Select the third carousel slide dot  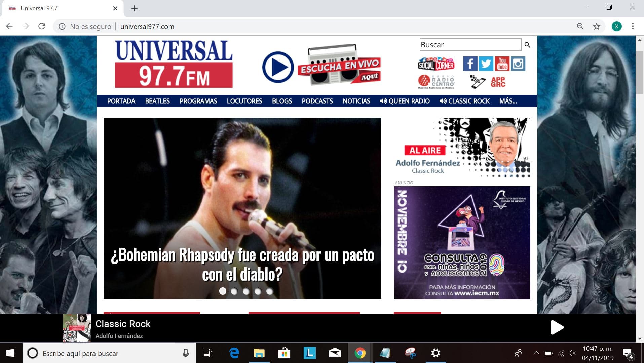[246, 291]
